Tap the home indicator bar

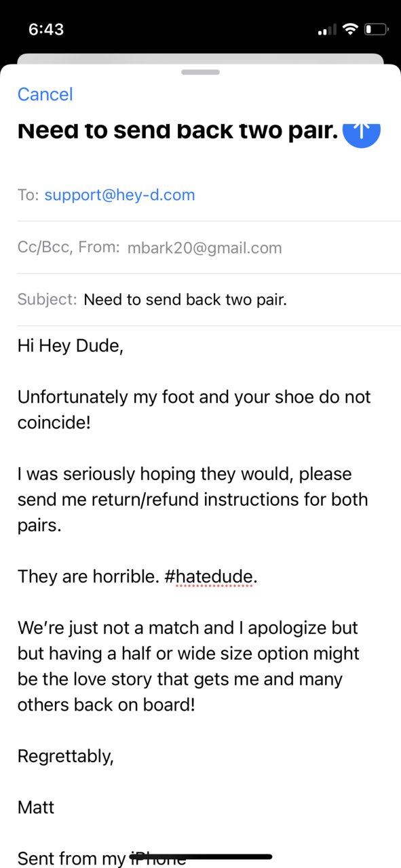201,856
